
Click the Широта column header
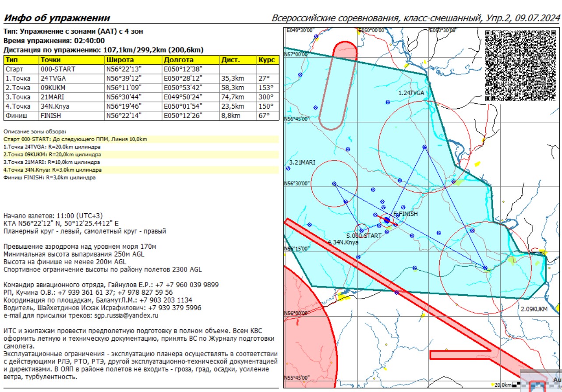pos(120,60)
